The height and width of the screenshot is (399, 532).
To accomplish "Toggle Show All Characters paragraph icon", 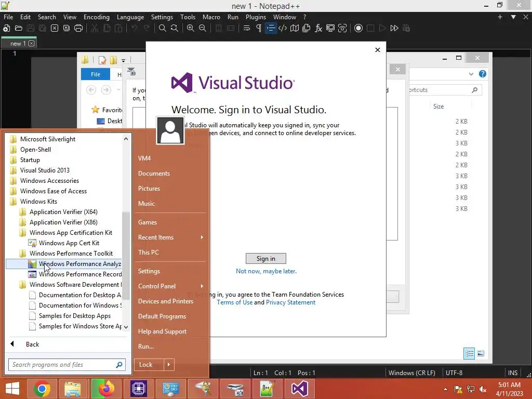I will [259, 28].
